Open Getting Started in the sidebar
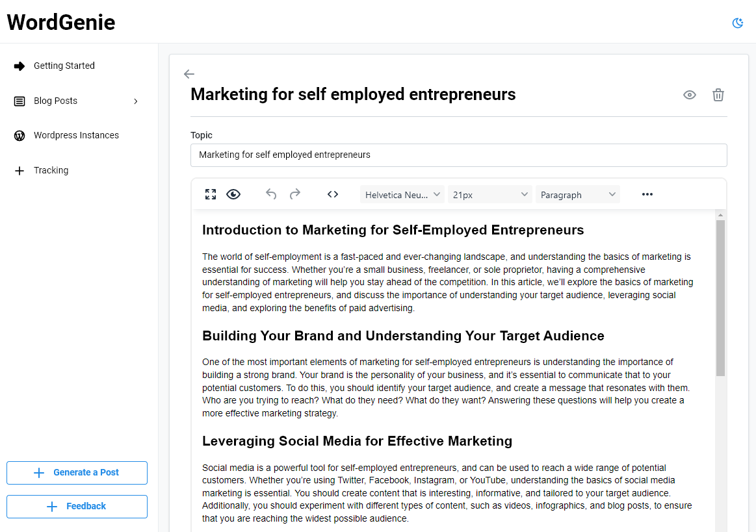The image size is (756, 532). click(64, 66)
